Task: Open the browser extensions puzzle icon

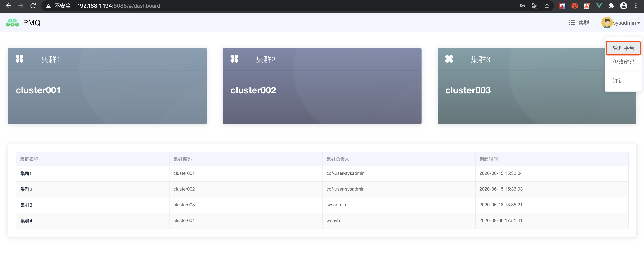Action: (x=611, y=6)
